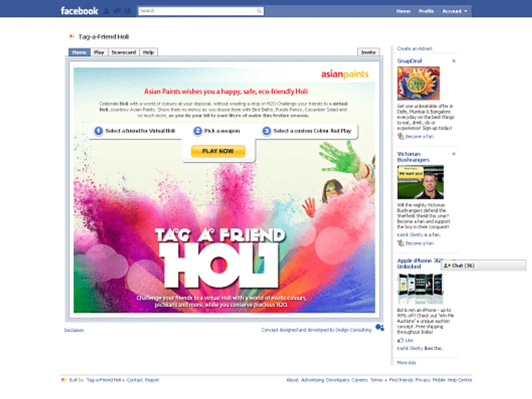
Task: Click the Victorian Bushrangers thumbnail
Action: [421, 182]
